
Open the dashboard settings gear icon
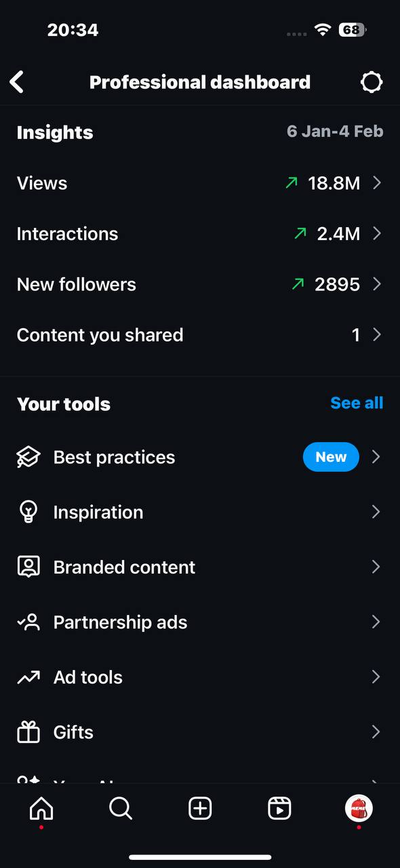click(372, 82)
